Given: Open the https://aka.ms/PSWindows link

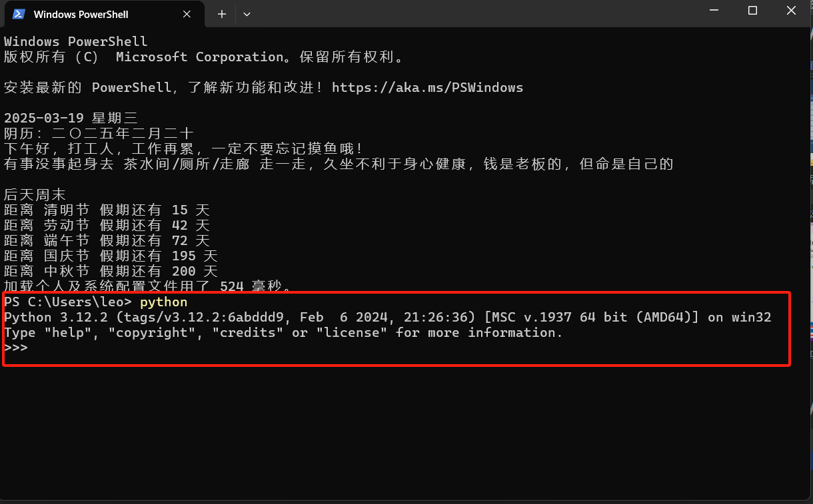Looking at the screenshot, I should [x=427, y=88].
